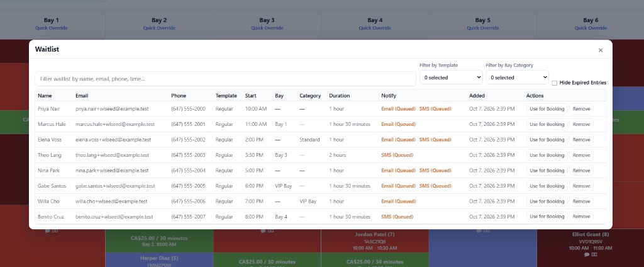The width and height of the screenshot is (644, 267).
Task: Open Quick Override for Bay 3
Action: click(267, 28)
